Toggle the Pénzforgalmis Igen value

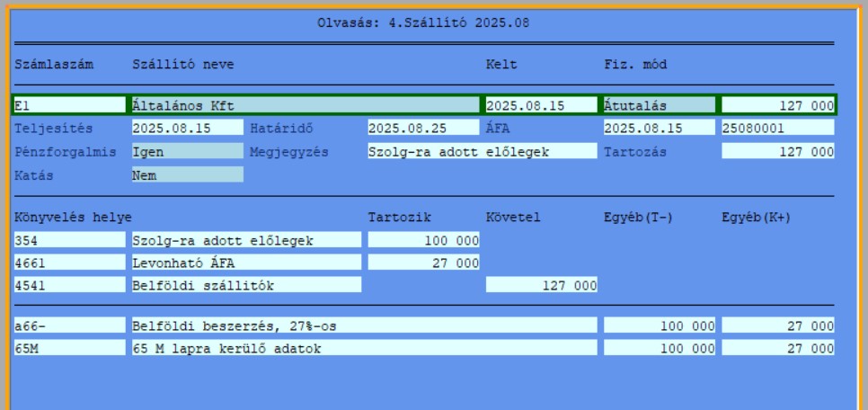tap(187, 152)
